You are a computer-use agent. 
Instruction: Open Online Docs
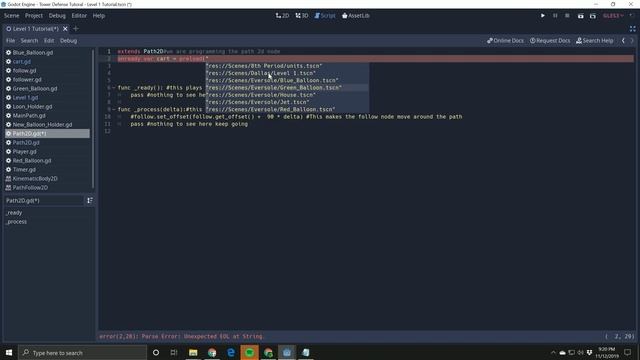point(505,40)
